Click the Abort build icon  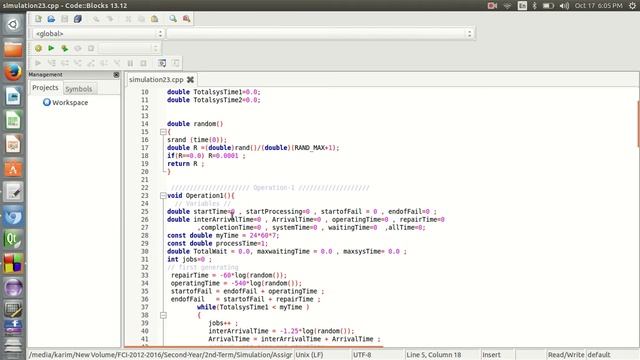pos(91,48)
